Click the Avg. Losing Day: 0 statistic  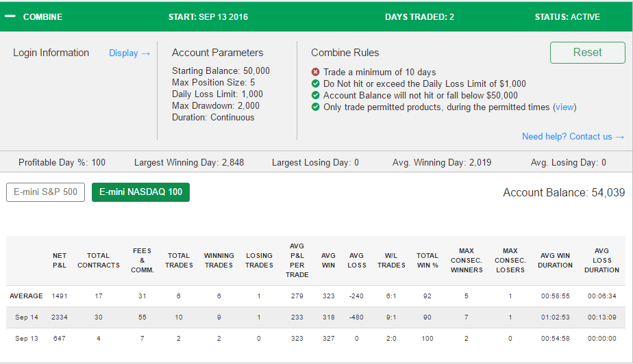[x=568, y=162]
